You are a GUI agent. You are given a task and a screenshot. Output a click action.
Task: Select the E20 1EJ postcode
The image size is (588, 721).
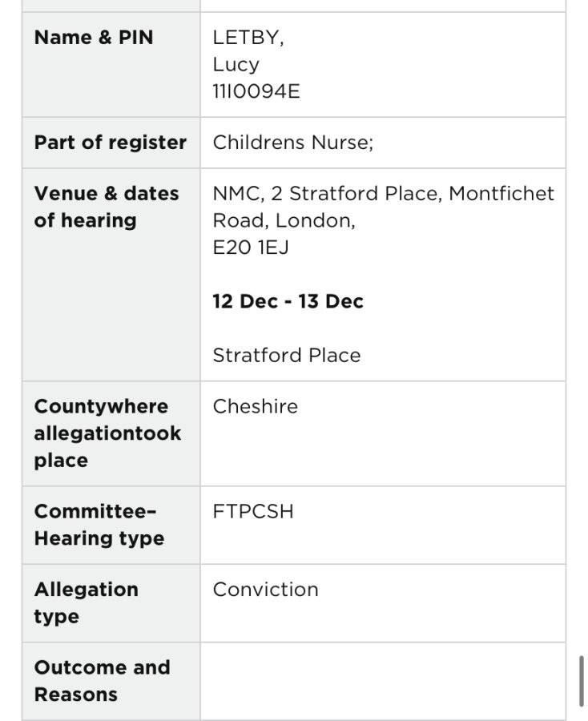(x=251, y=248)
